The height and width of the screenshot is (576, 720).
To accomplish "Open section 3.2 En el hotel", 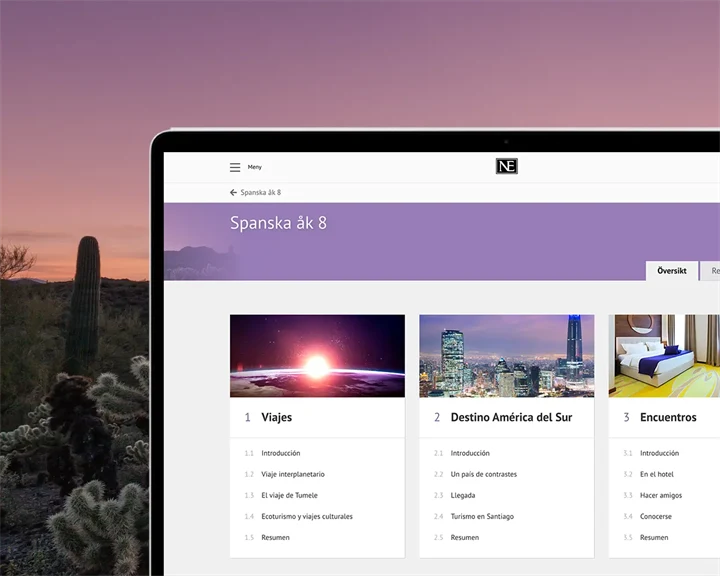I will [656, 474].
